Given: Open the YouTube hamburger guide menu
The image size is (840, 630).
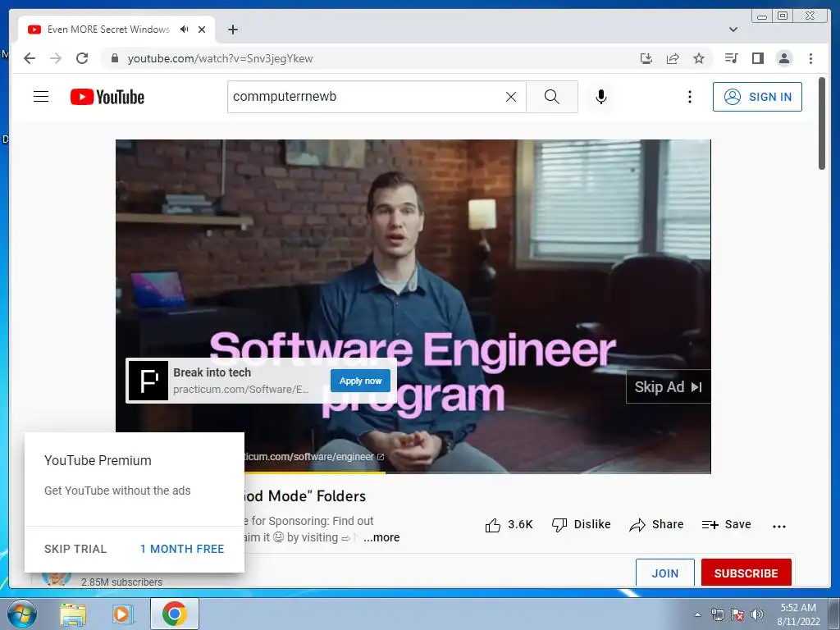Looking at the screenshot, I should point(41,97).
